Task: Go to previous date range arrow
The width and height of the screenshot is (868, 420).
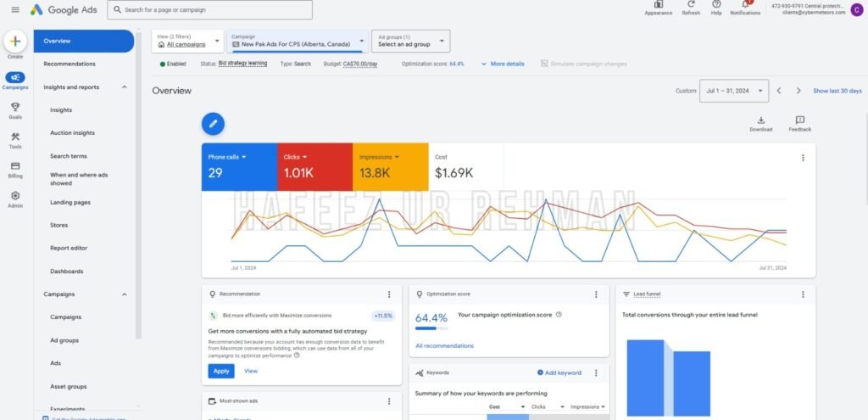Action: coord(779,91)
